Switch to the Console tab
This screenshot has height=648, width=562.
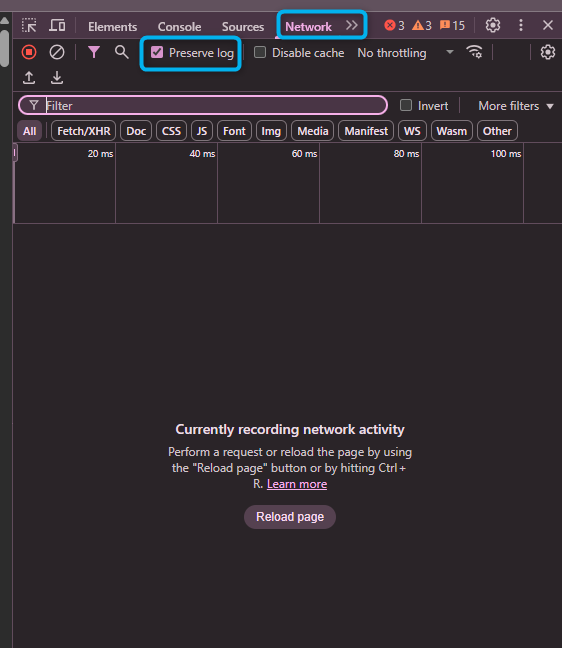[x=179, y=26]
